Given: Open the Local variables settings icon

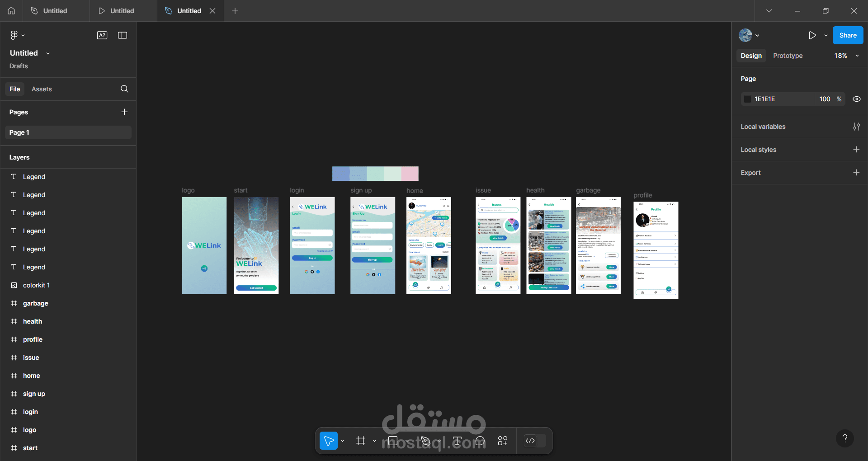Looking at the screenshot, I should pos(857,127).
